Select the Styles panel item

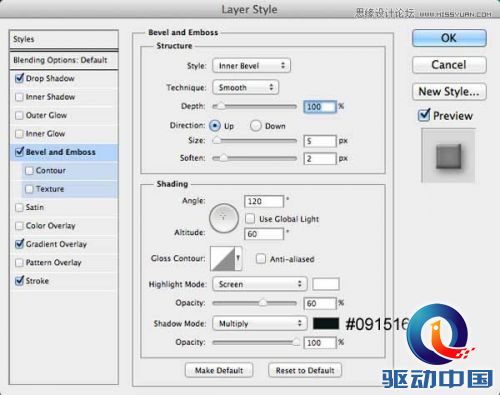pyautogui.click(x=64, y=39)
